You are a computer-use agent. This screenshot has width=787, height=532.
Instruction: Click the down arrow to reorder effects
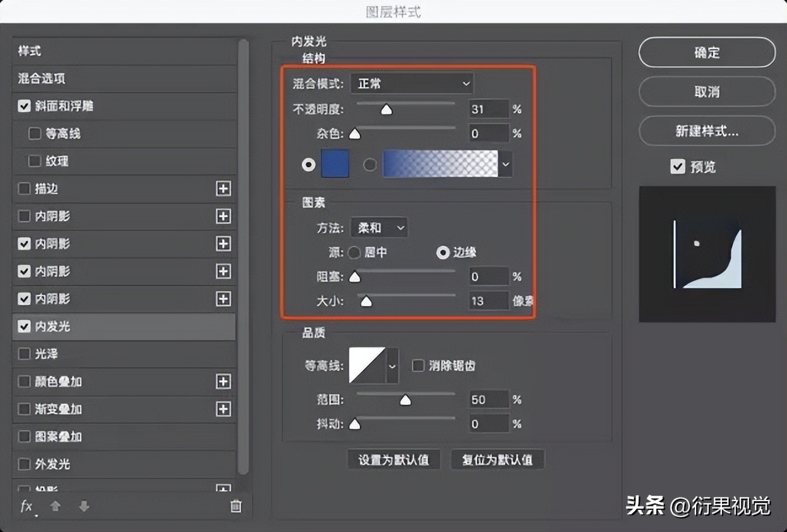(84, 506)
